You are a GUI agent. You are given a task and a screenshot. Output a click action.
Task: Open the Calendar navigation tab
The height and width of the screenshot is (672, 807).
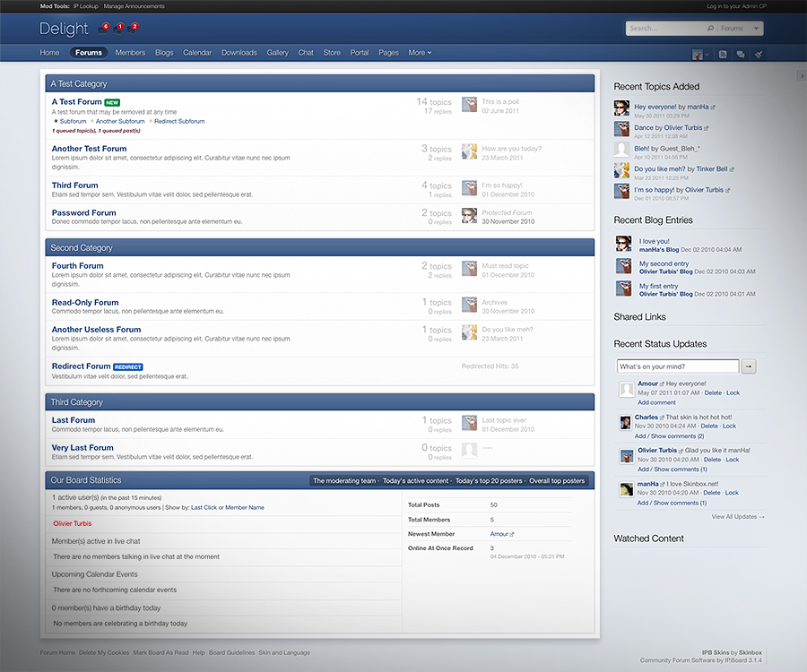click(197, 52)
